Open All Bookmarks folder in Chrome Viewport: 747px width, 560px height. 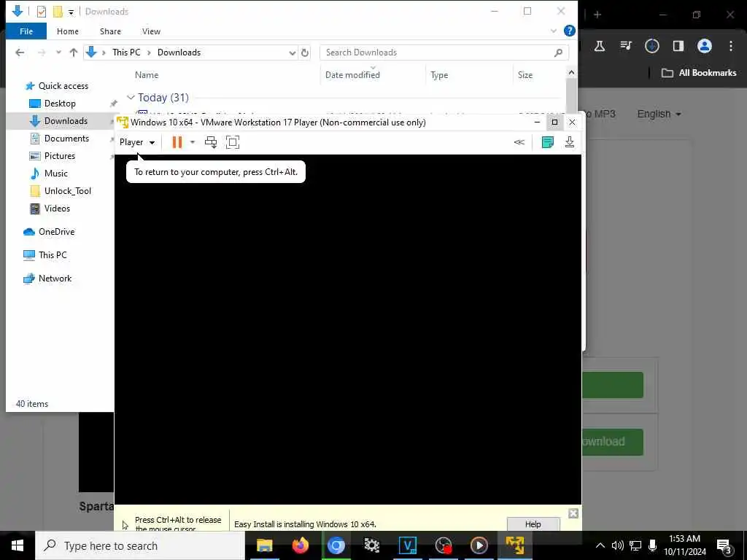click(x=699, y=73)
